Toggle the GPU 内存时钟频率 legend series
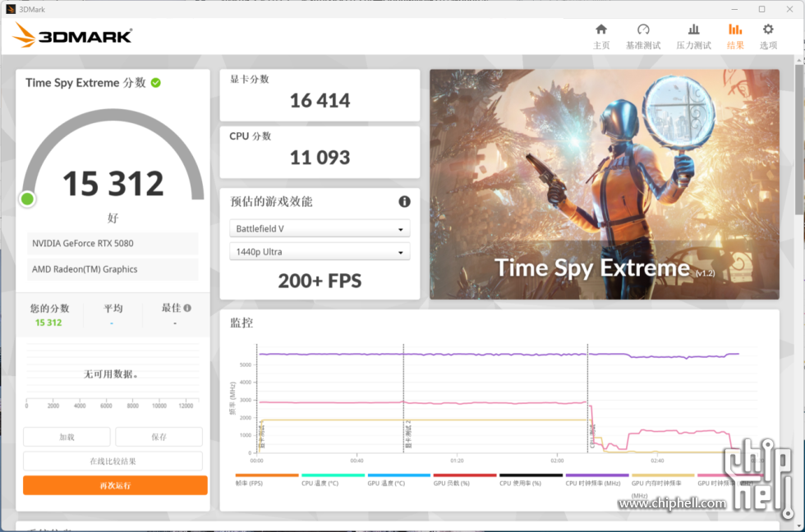The height and width of the screenshot is (532, 805). coord(663,485)
